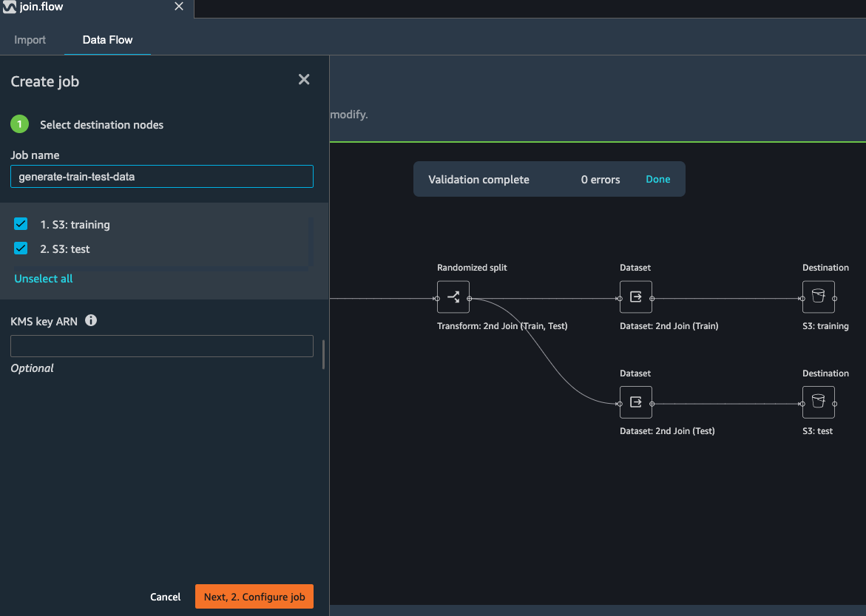This screenshot has width=866, height=616.
Task: Select the Dataset 2nd Join (Train) node icon
Action: point(636,297)
